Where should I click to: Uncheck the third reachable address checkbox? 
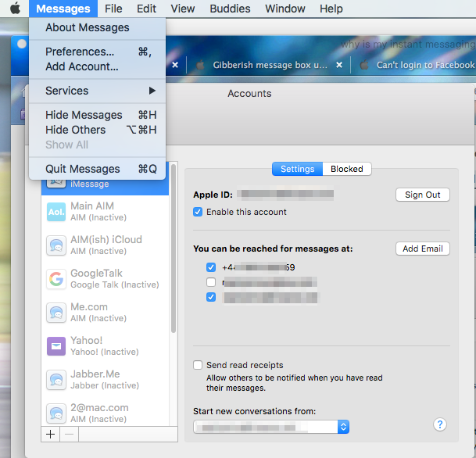(211, 297)
